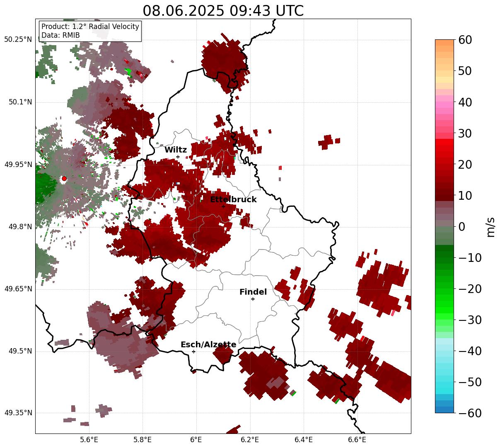The width and height of the screenshot is (500, 448).
Task: Click the title '08.06.2025 09:43 UTC'
Action: [223, 11]
